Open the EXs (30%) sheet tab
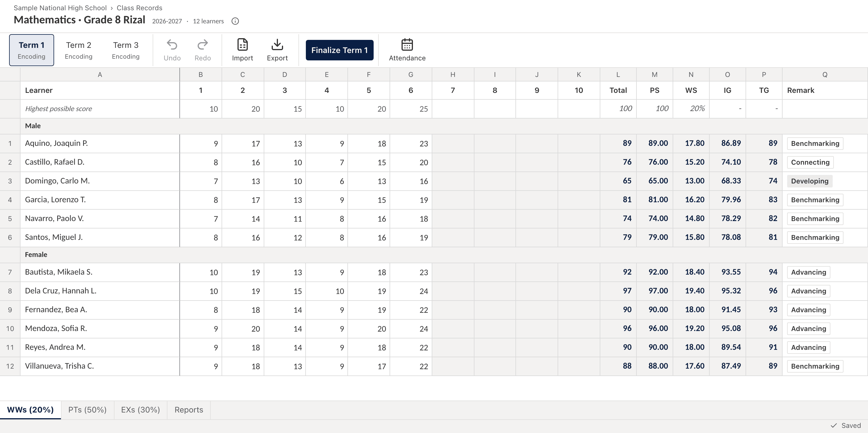Viewport: 868px width, 433px height. [140, 410]
